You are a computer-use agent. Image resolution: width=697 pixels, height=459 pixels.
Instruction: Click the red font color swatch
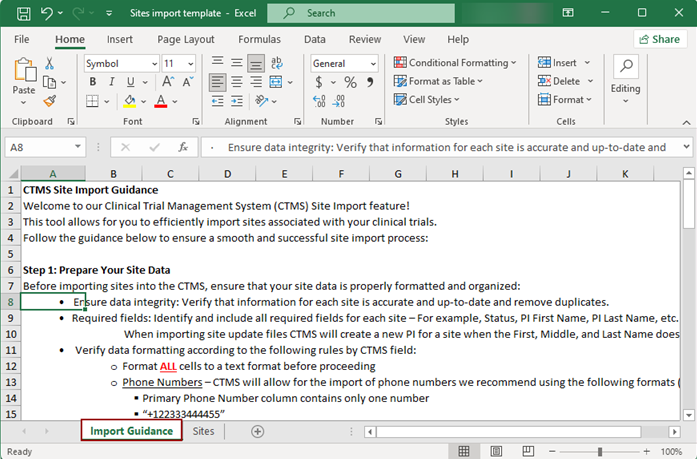[162, 101]
